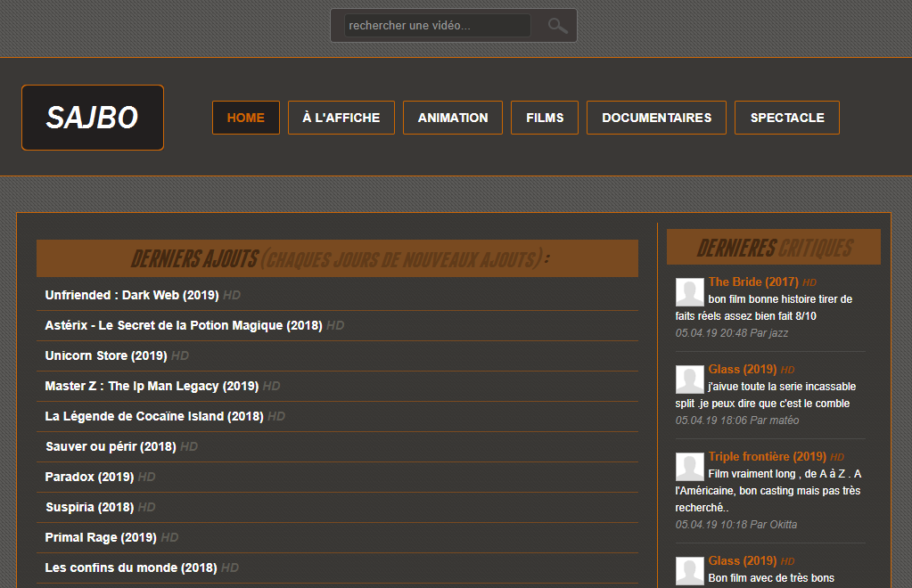Screen dimensions: 912x588
Task: Open Paradox (2019) film page
Action: click(89, 477)
